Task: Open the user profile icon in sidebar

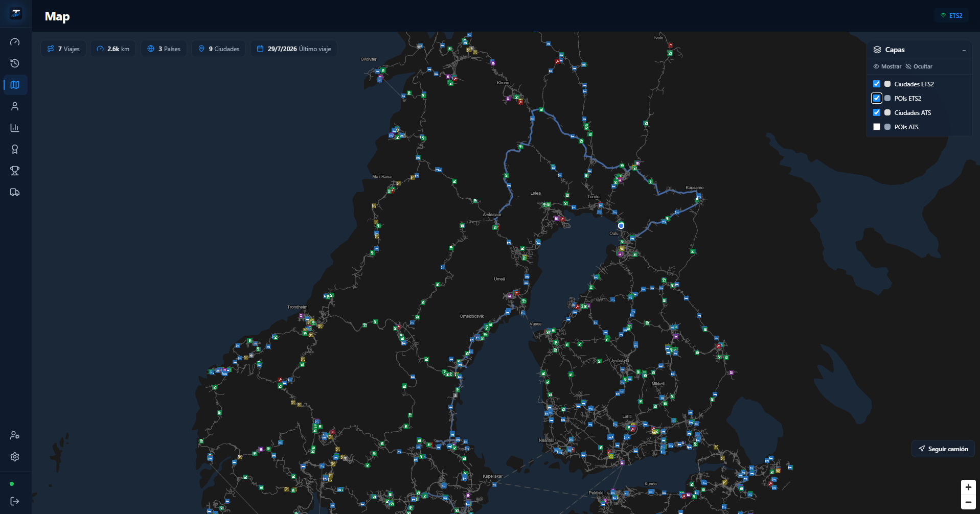Action: 15,106
